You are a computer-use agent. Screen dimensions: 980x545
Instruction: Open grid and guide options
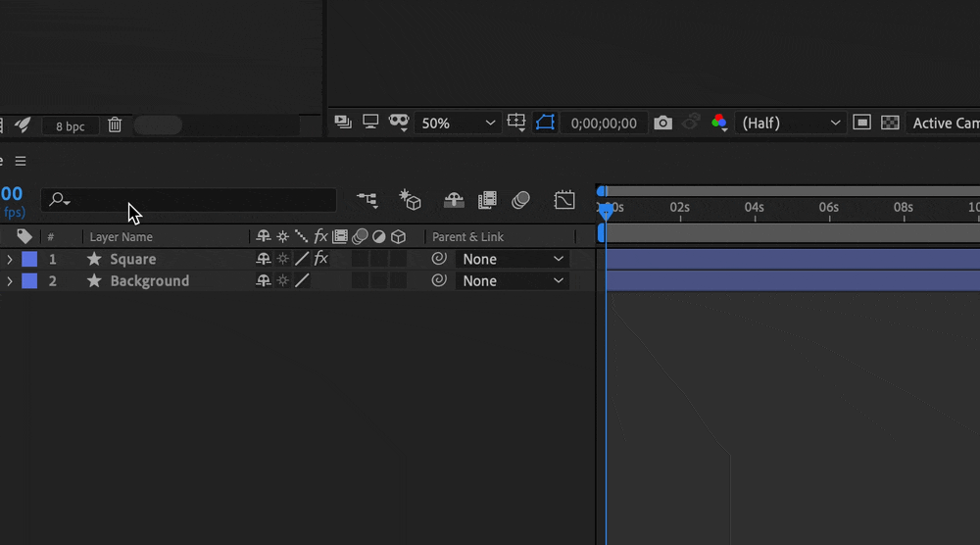[516, 123]
